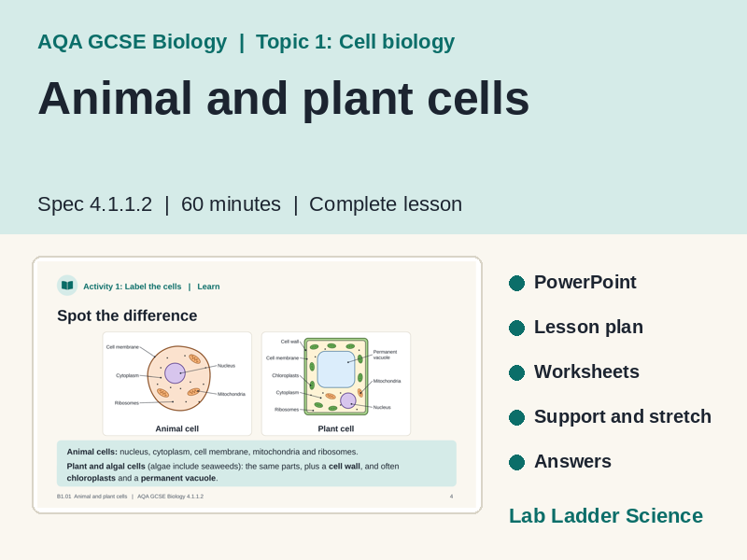Select the Animal cell diagram card
The width and height of the screenshot is (747, 560).
177,384
